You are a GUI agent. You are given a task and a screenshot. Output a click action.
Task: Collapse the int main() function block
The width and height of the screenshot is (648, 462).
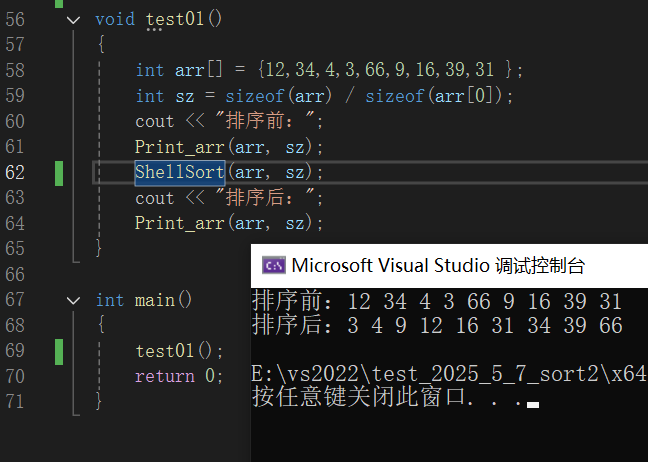coord(73,300)
